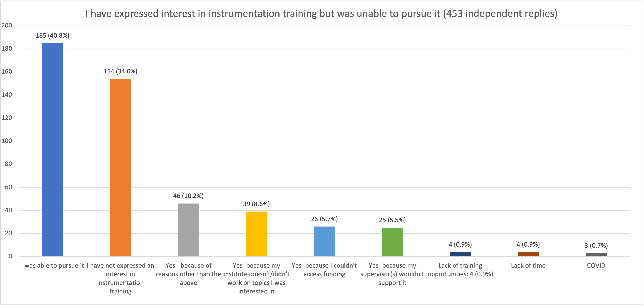644x306 pixels.
Task: Click the light blue funding bar
Action: coord(324,241)
